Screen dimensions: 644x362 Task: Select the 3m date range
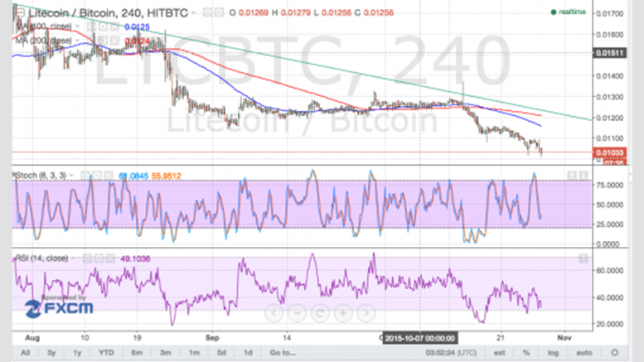[x=165, y=353]
